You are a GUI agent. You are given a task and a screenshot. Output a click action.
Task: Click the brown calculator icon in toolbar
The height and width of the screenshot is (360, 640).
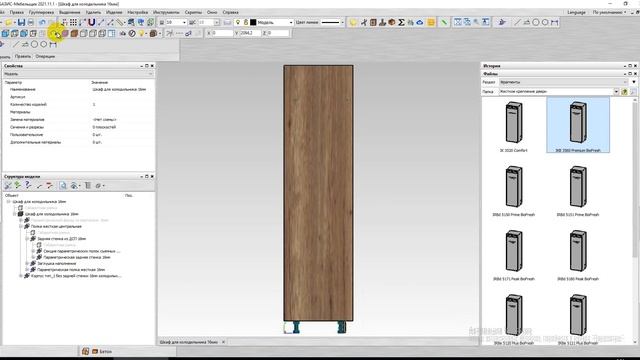pos(373,22)
